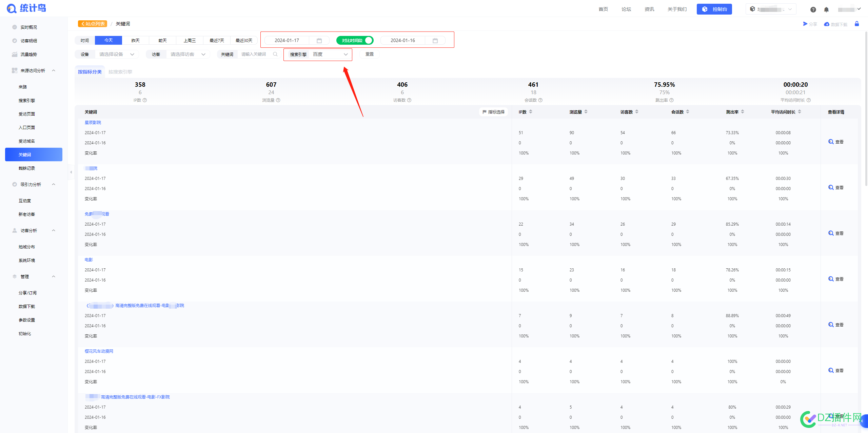
Task: Click the 站点列表 back button
Action: 93,24
